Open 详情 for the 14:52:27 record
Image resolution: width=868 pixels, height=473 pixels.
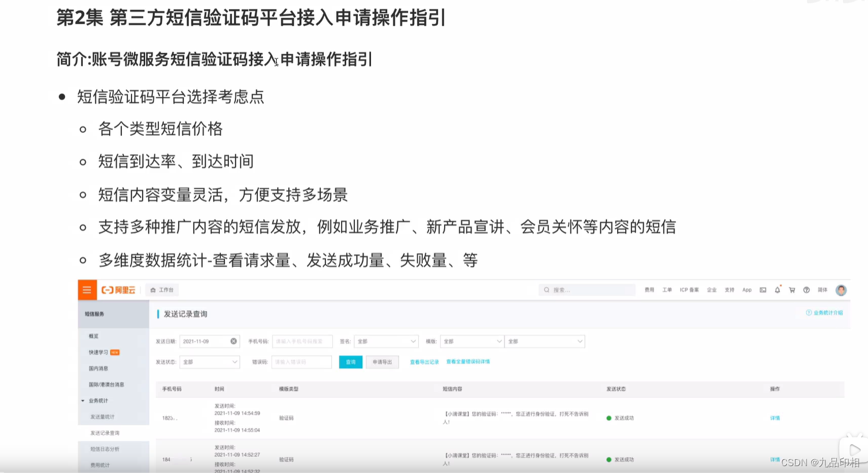pos(775,460)
